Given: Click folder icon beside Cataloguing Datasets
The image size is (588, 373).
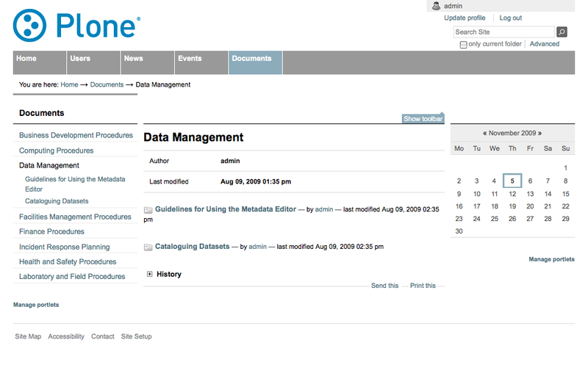Looking at the screenshot, I should pyautogui.click(x=148, y=247).
